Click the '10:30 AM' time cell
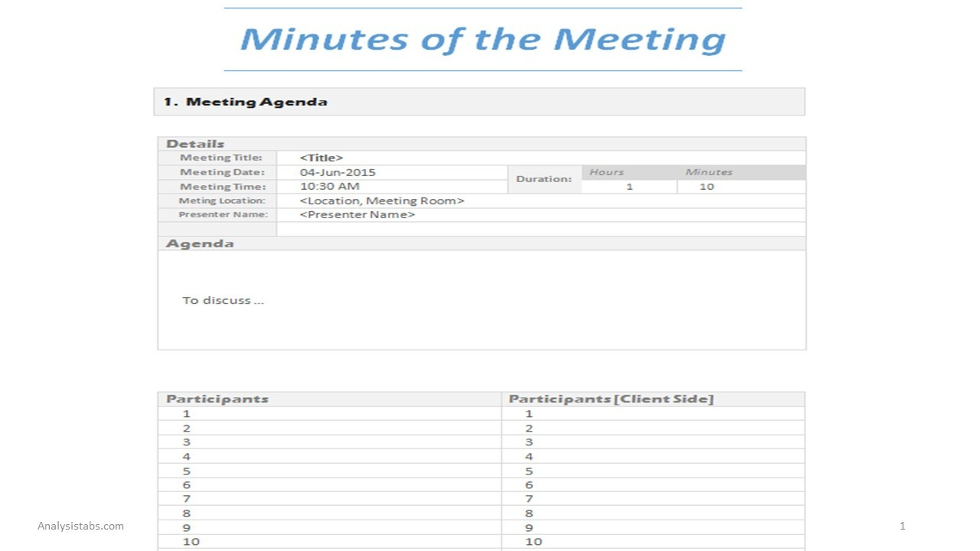980x551 pixels. pos(392,187)
